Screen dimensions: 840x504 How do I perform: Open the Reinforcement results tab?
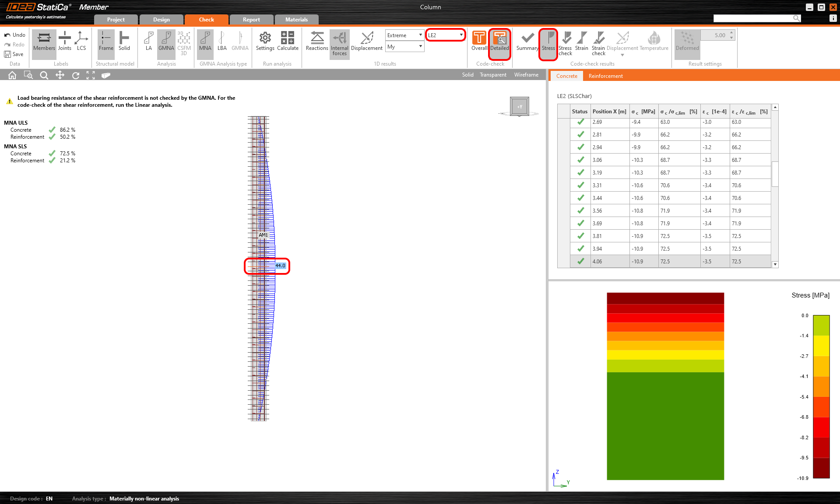[x=605, y=76]
